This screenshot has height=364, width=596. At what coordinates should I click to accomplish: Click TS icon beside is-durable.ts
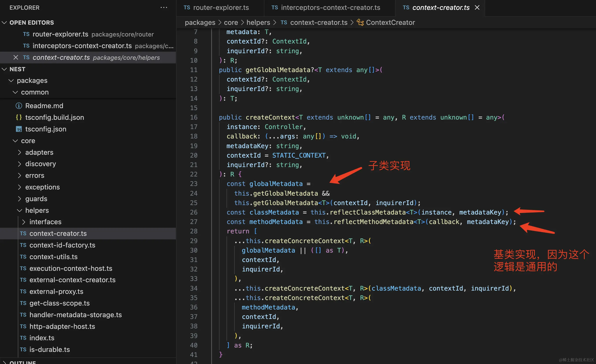(x=23, y=349)
